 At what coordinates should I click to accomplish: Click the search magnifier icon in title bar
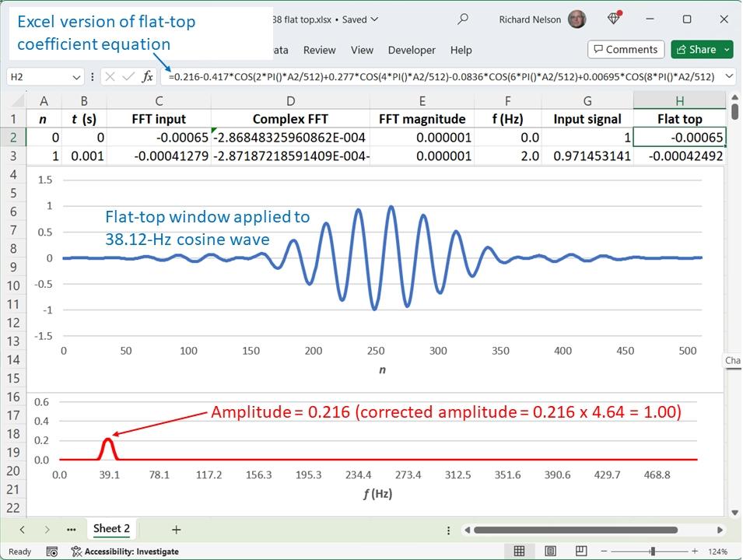click(x=463, y=19)
